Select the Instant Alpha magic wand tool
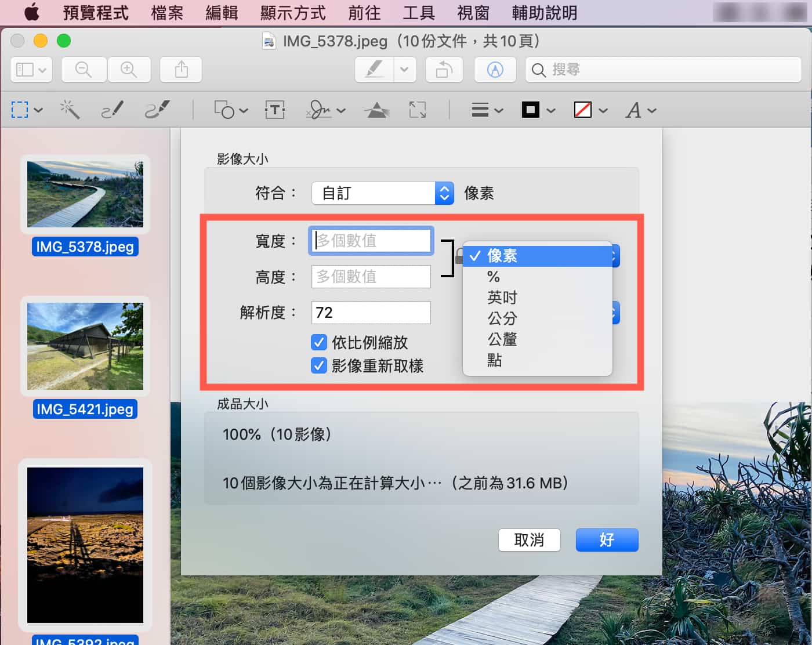This screenshot has width=812, height=645. [70, 110]
